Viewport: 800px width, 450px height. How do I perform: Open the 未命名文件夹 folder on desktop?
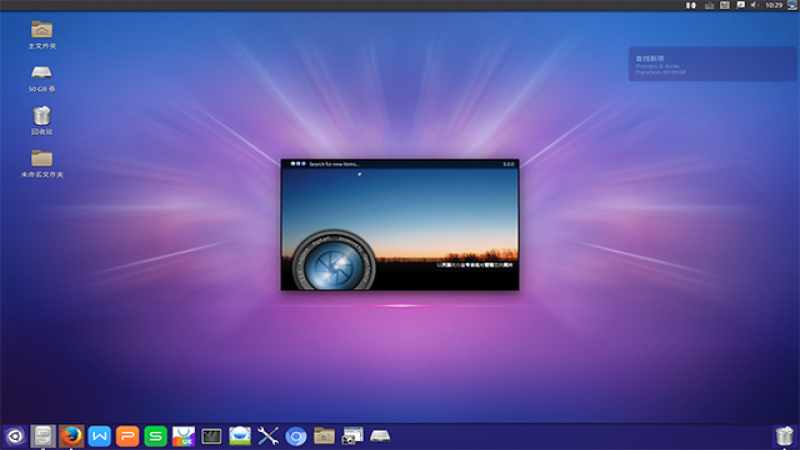42,163
